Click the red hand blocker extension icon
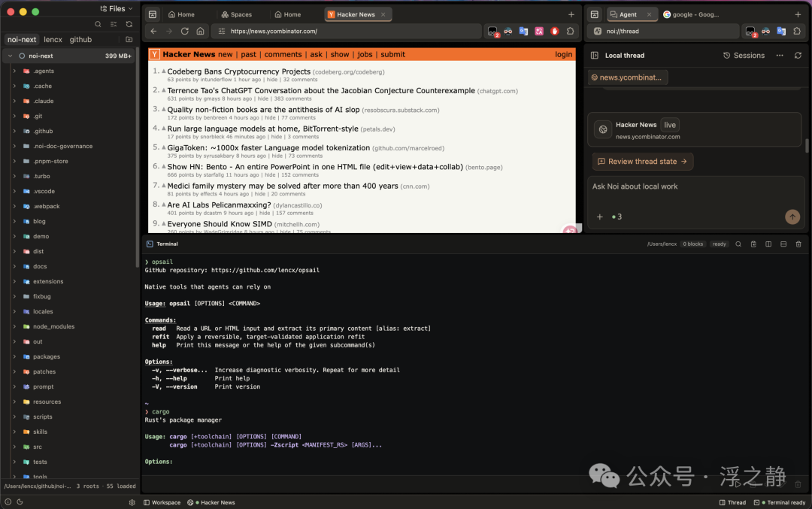 point(555,31)
